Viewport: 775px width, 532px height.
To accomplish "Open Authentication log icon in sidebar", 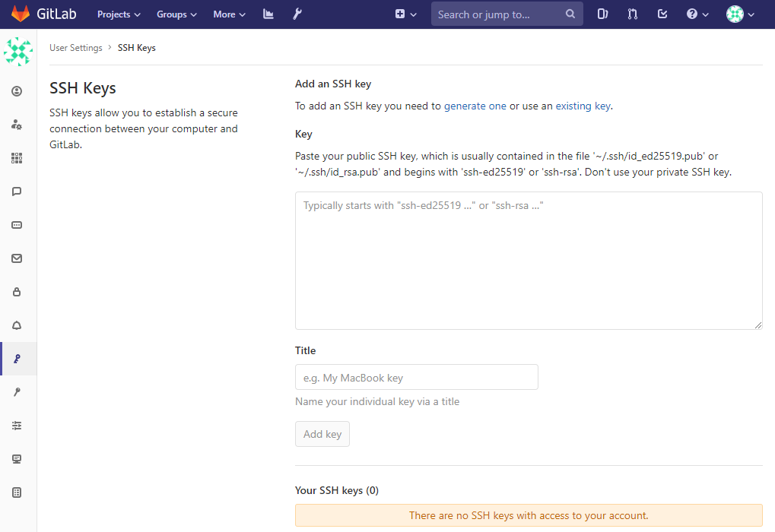I will (x=17, y=492).
